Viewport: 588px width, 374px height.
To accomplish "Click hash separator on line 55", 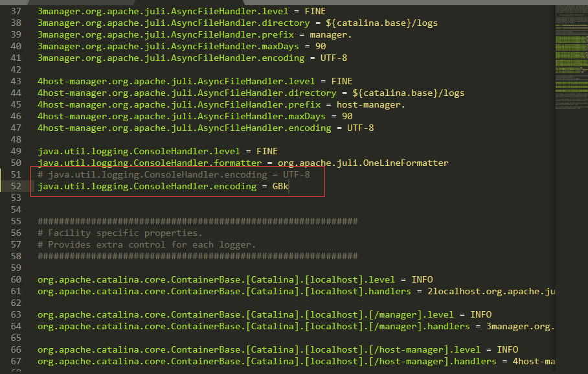I will click(x=198, y=221).
